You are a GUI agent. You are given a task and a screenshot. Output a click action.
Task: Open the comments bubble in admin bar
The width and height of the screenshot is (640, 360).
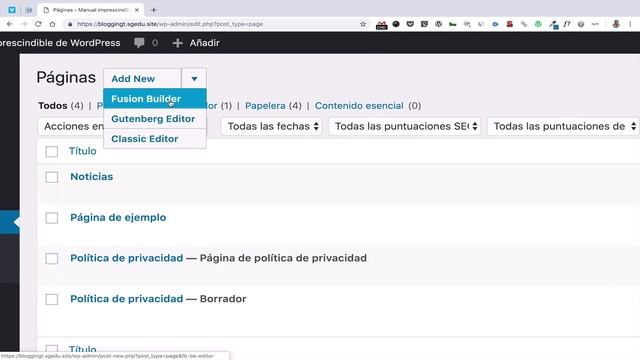139,42
